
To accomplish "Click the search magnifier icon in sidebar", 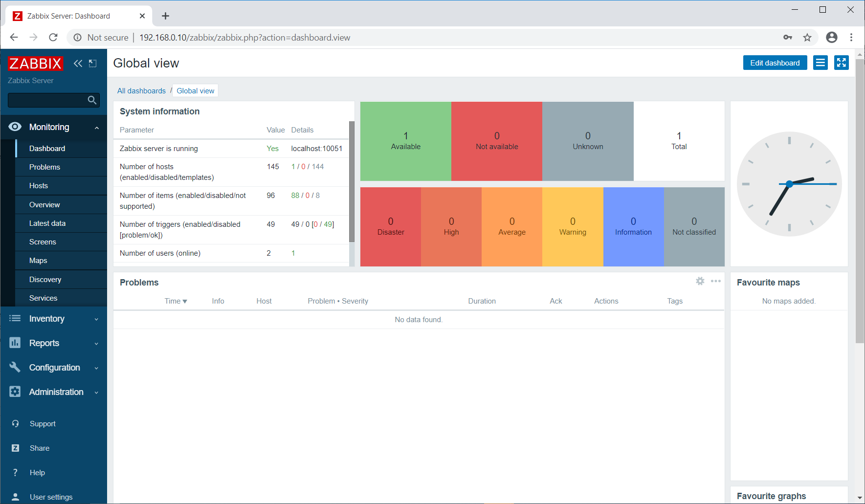I will (x=92, y=100).
